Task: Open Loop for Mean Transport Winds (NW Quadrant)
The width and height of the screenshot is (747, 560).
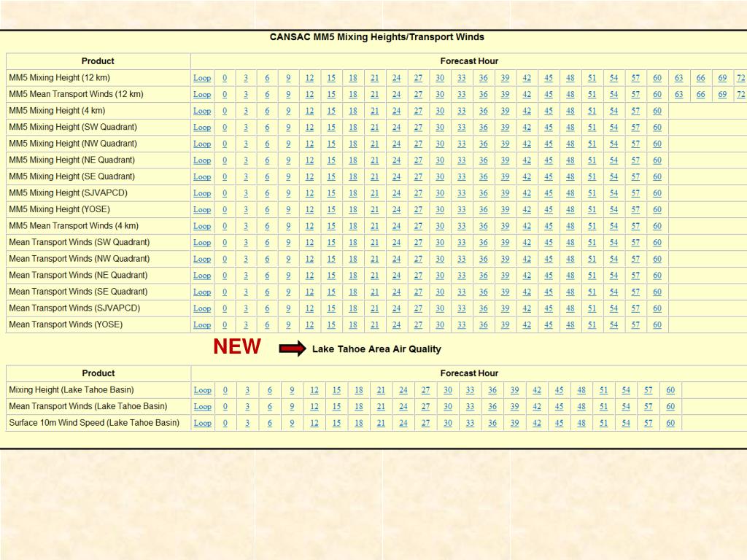Action: click(x=202, y=259)
